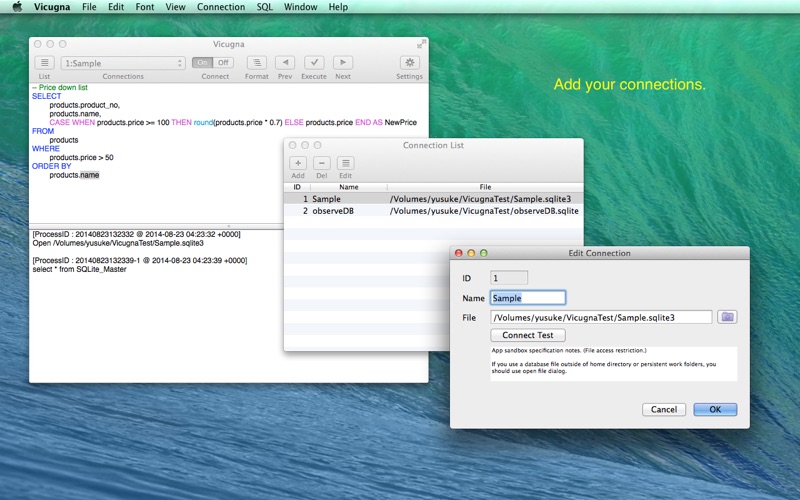
Task: Click the File path input field
Action: click(x=601, y=317)
